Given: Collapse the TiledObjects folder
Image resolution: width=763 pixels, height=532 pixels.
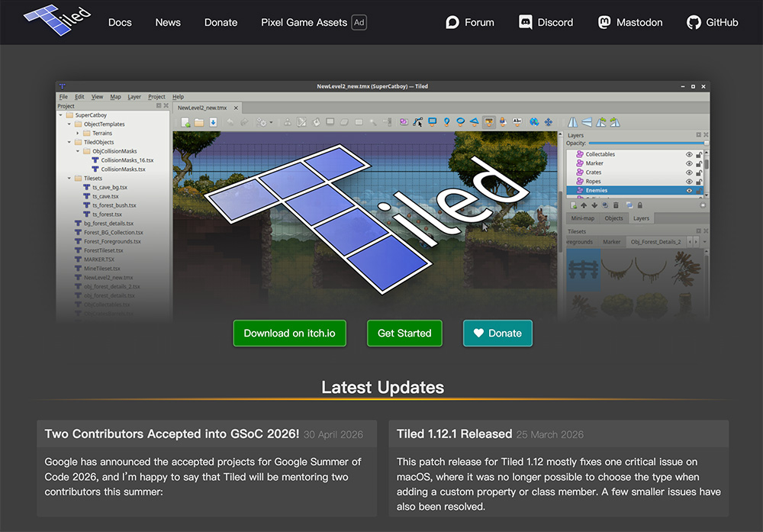Looking at the screenshot, I should (x=69, y=142).
